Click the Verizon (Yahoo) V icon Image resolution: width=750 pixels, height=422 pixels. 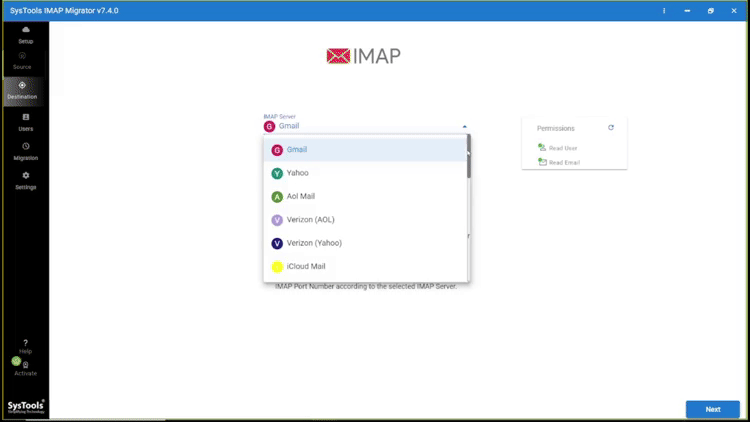tap(277, 244)
